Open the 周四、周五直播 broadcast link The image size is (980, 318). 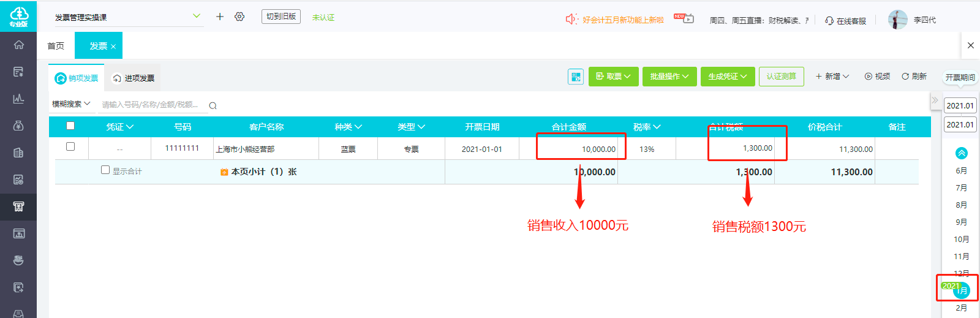tap(759, 20)
